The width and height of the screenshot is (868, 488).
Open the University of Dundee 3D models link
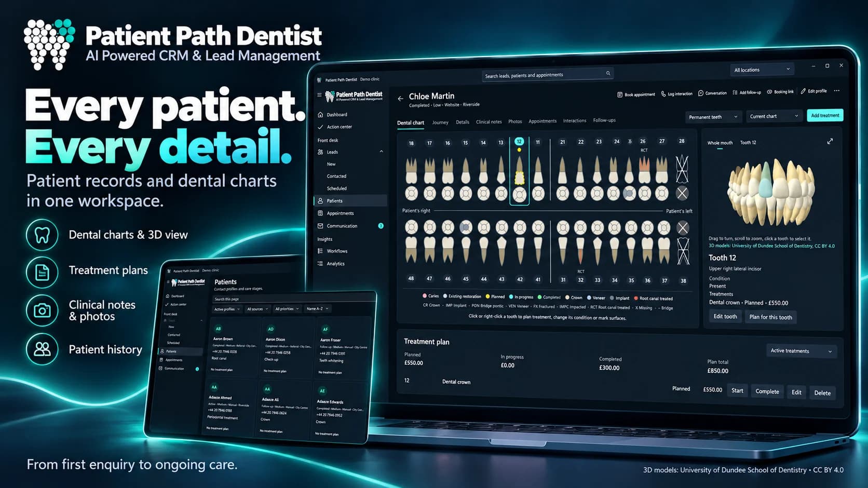click(771, 246)
